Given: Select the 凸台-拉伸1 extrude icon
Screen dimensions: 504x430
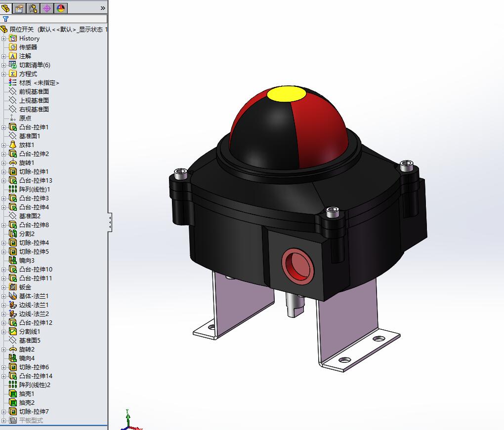Looking at the screenshot, I should (13, 127).
